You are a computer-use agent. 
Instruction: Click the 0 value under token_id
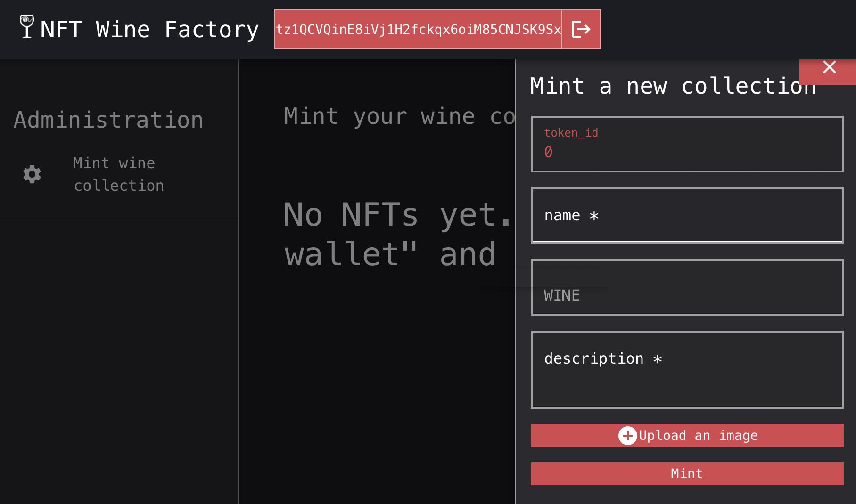(x=548, y=152)
